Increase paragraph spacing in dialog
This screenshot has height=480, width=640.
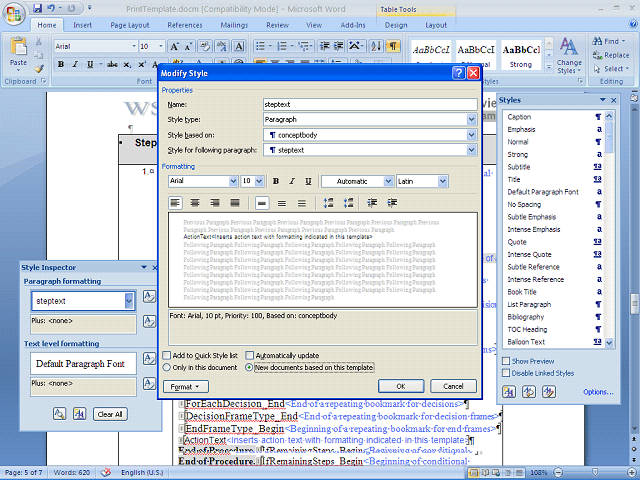pos(329,203)
